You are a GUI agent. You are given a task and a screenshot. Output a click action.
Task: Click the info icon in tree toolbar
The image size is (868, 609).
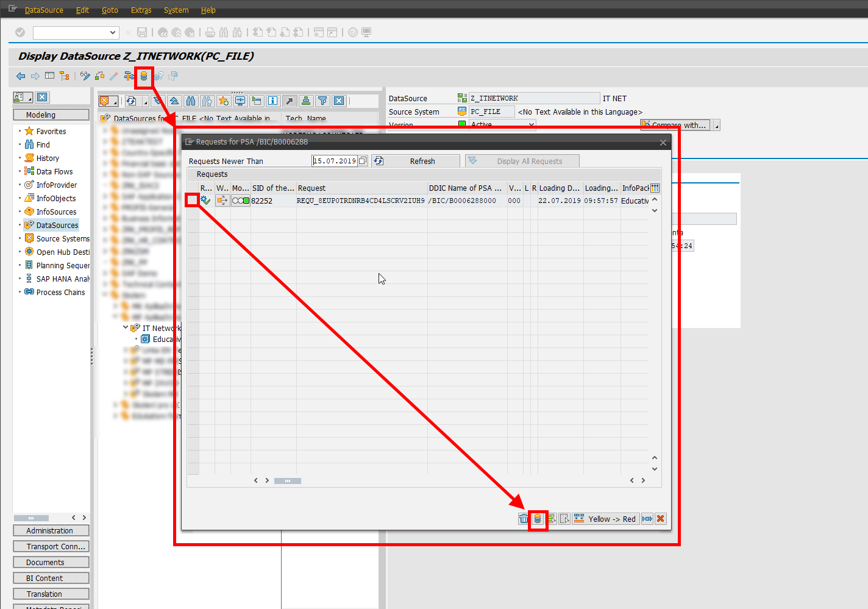(x=273, y=101)
